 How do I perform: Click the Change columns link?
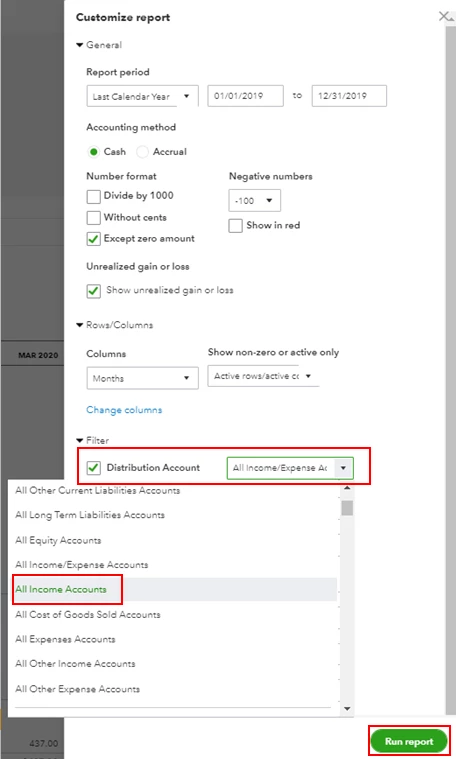pyautogui.click(x=124, y=410)
